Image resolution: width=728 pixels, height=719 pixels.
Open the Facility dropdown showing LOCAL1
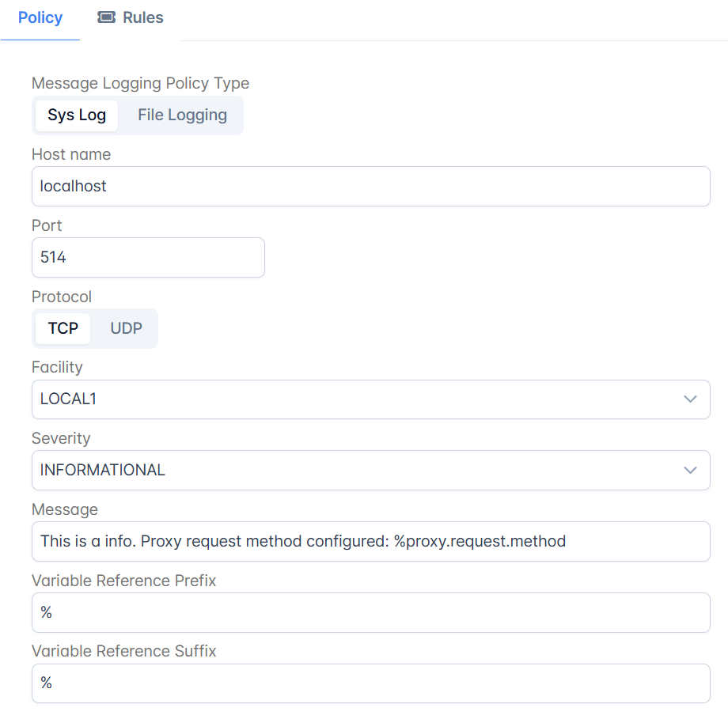tap(371, 399)
